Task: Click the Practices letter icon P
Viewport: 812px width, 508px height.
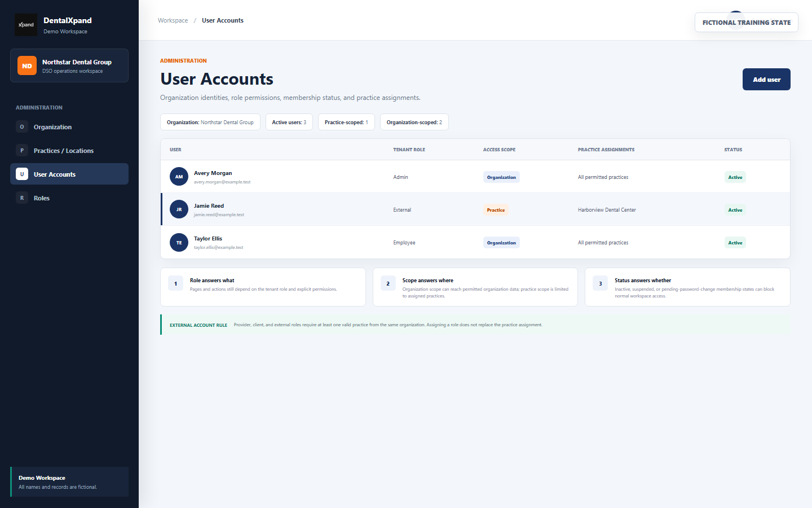Action: coord(22,151)
